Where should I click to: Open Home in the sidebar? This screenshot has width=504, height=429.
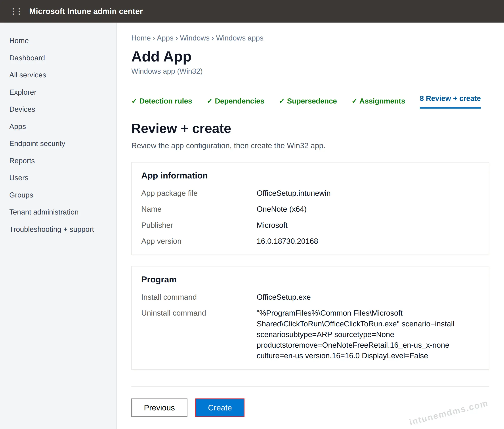coord(19,41)
